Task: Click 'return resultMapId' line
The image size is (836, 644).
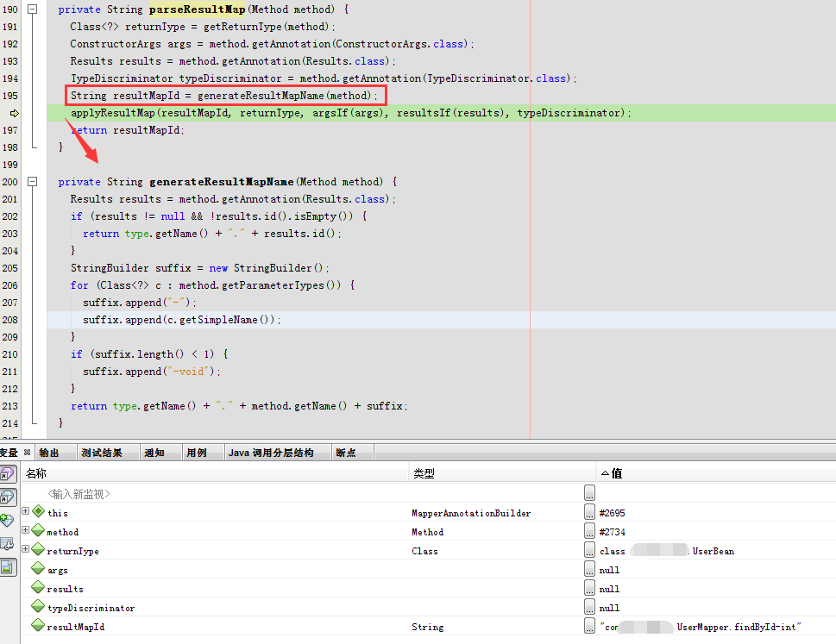Action: click(128, 130)
